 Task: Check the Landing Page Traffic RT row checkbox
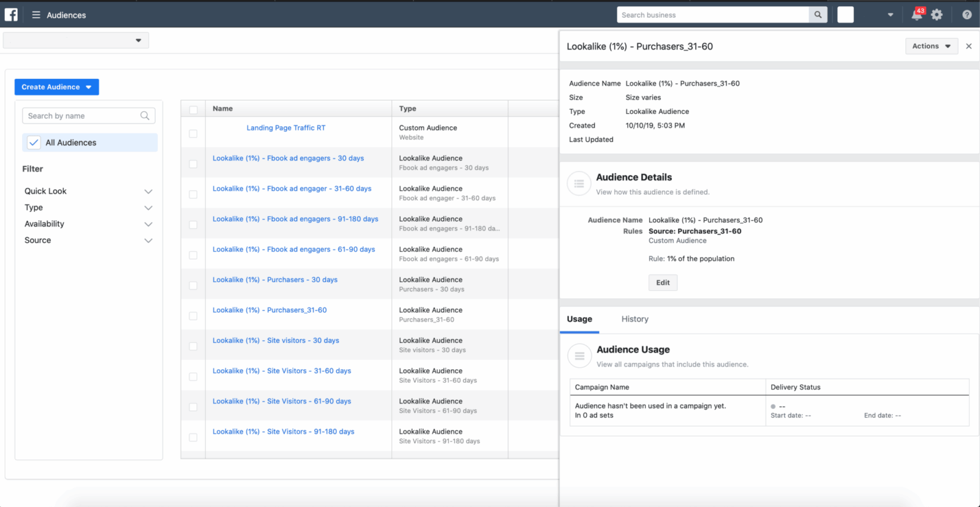pyautogui.click(x=194, y=133)
